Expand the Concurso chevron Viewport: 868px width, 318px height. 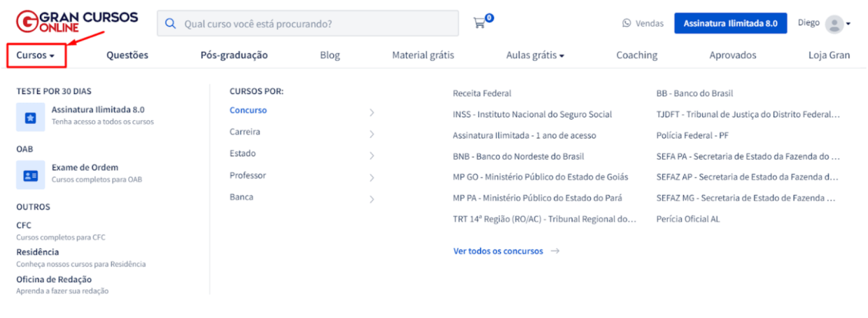(x=372, y=112)
